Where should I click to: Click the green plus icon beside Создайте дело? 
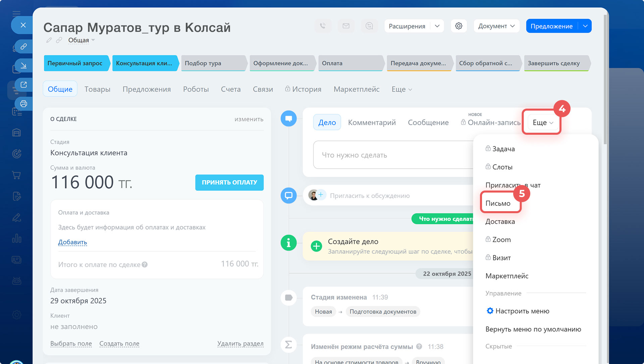coord(316,246)
